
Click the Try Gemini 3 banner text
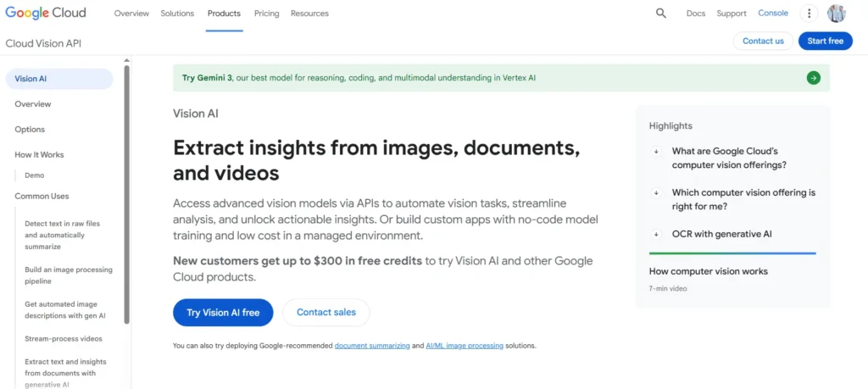(x=359, y=78)
